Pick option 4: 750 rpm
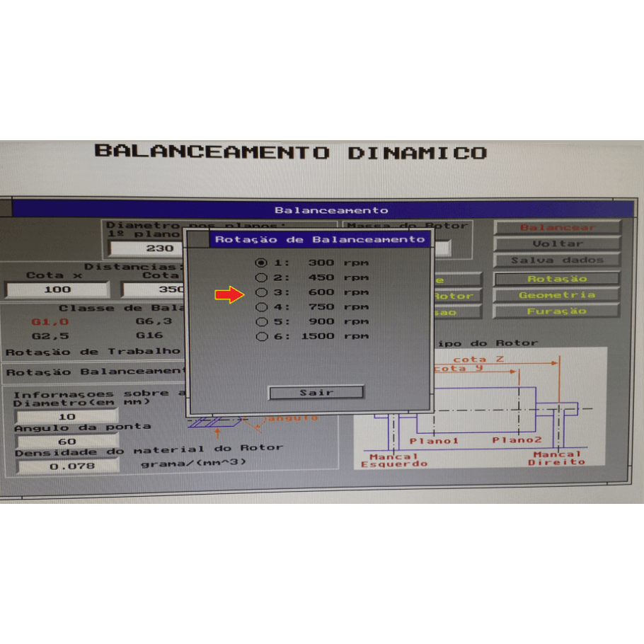 (x=261, y=307)
